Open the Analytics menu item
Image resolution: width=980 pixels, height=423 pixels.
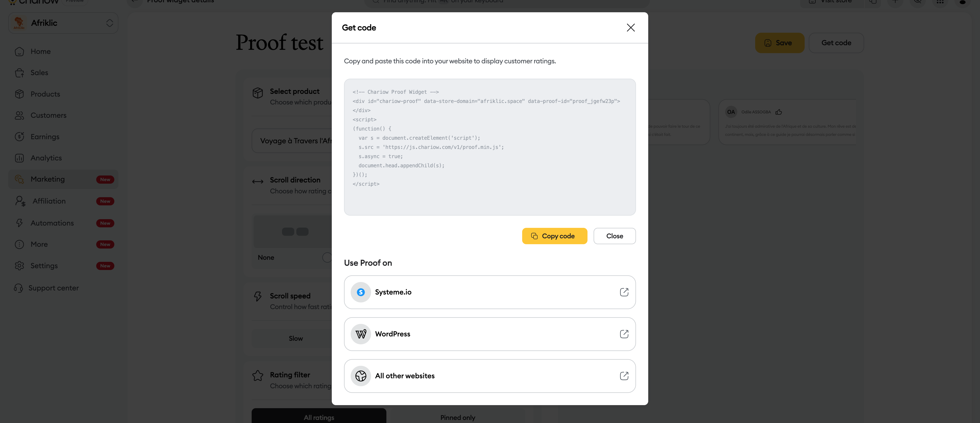tap(46, 158)
